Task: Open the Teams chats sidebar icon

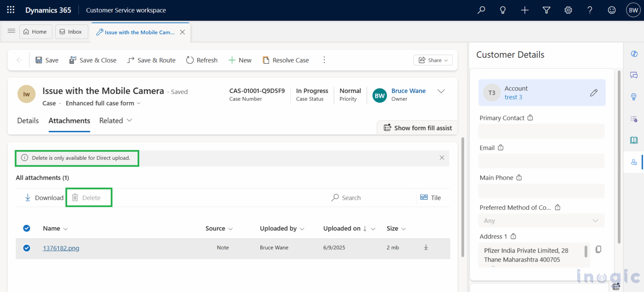Action: 634,75
